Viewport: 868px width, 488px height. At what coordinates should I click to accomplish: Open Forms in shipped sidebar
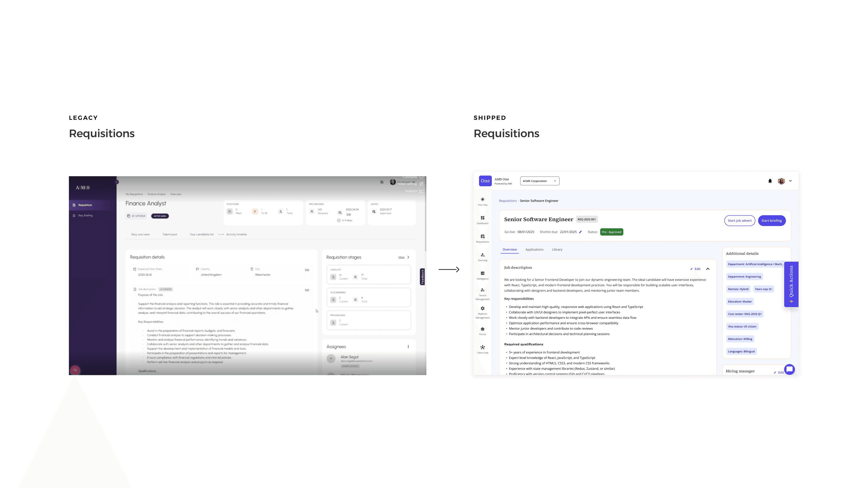[x=483, y=331]
